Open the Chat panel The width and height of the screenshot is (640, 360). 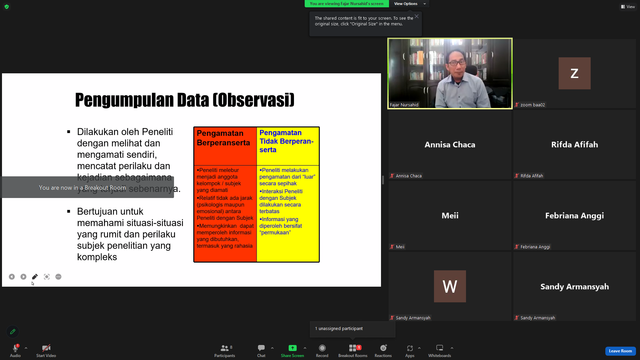pyautogui.click(x=261, y=350)
